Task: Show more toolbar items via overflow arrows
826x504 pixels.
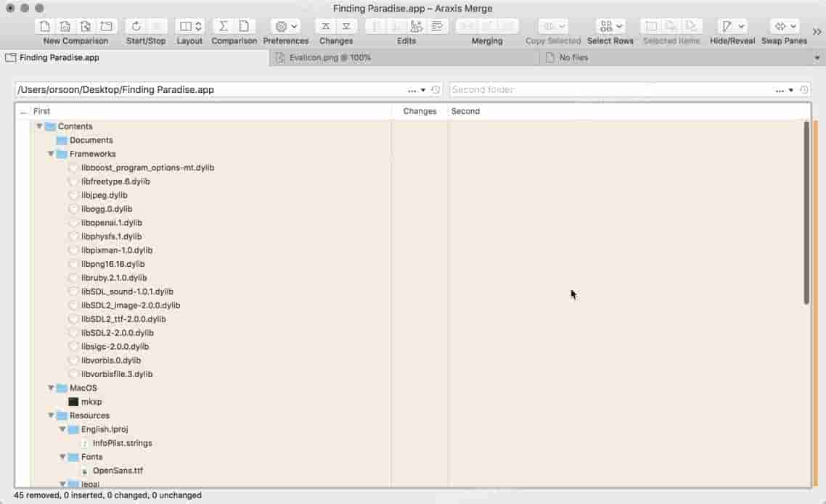Action: 817,31
